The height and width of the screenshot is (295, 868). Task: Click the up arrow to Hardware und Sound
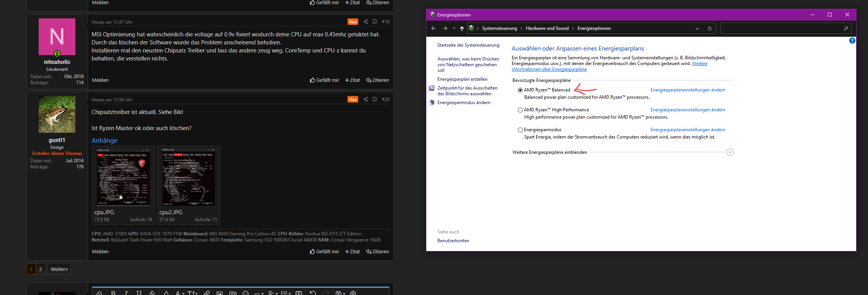(462, 28)
